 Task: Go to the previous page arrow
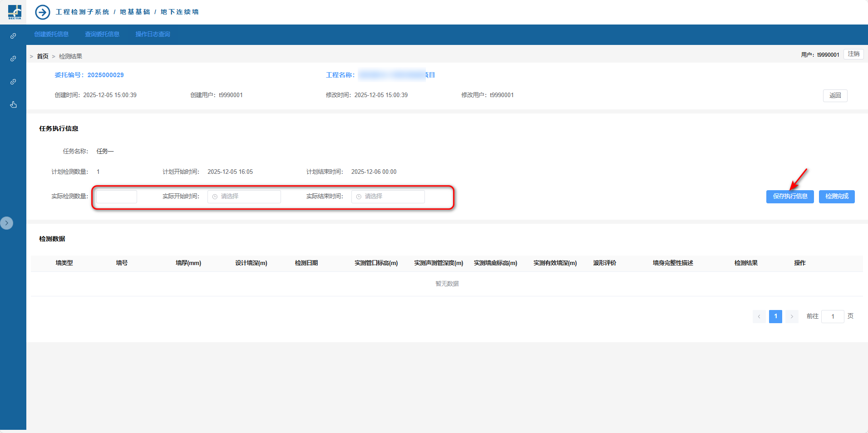[759, 316]
